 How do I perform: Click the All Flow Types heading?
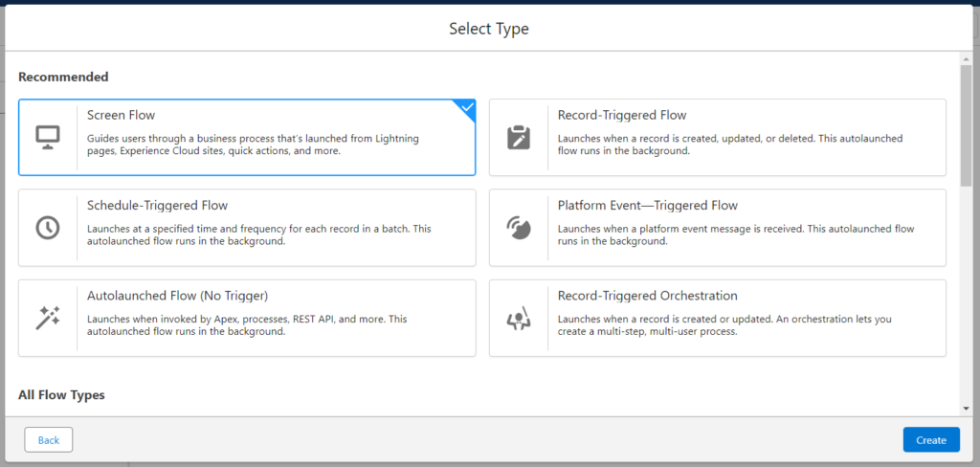(61, 395)
